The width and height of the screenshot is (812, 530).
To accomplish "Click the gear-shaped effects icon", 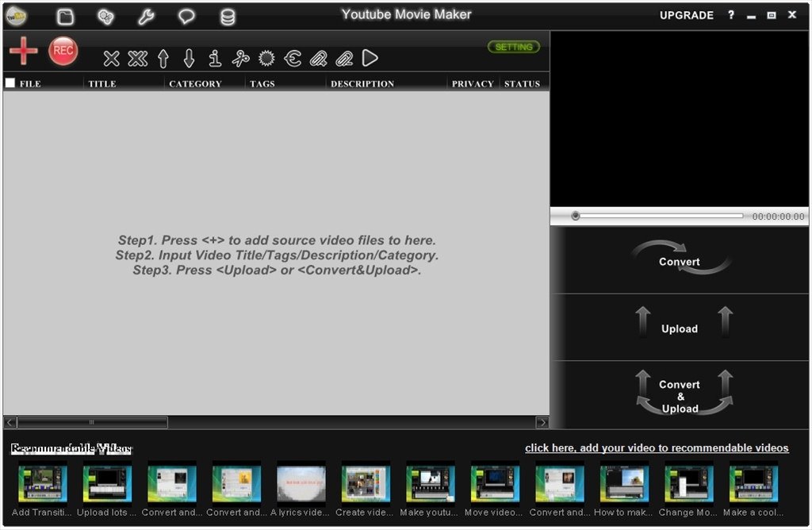I will click(266, 58).
